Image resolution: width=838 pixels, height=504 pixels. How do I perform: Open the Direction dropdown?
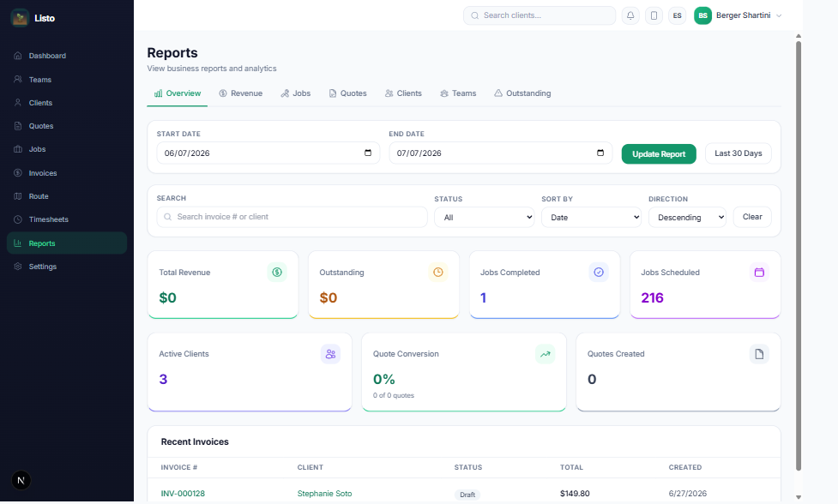click(x=687, y=218)
